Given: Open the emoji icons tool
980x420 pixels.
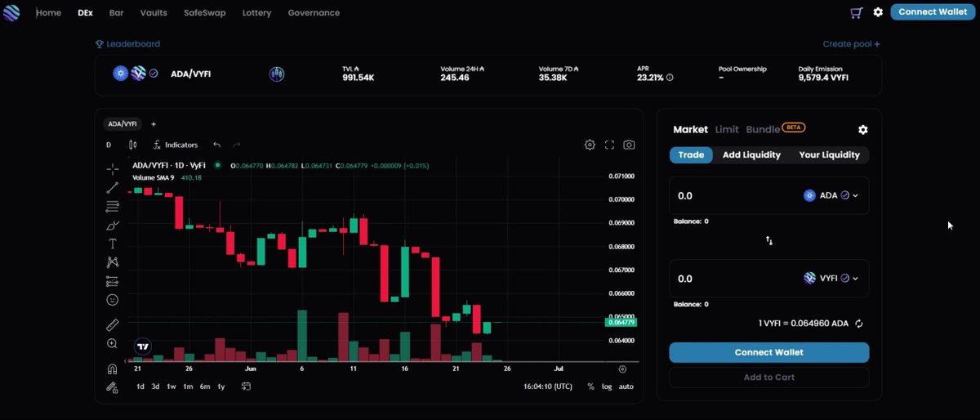Looking at the screenshot, I should click(x=113, y=300).
